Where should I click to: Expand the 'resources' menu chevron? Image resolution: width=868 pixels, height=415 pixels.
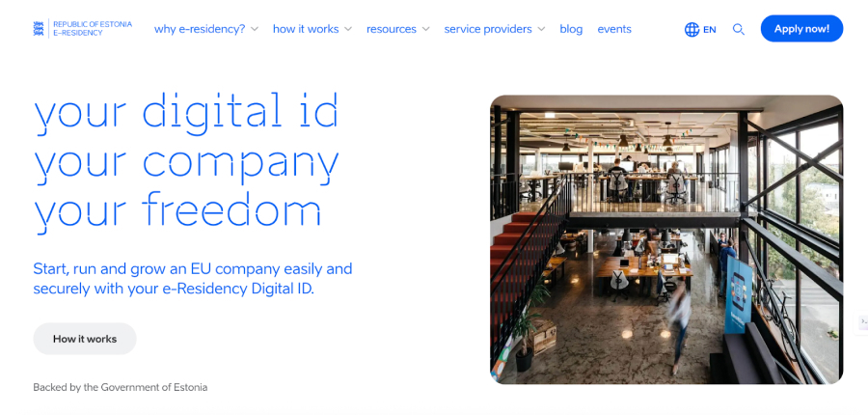coord(425,29)
